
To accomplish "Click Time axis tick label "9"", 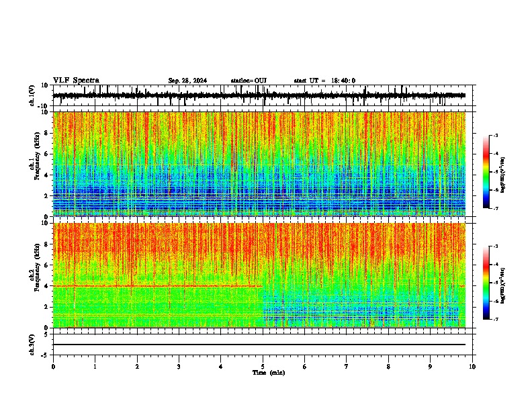I will [x=430, y=367].
